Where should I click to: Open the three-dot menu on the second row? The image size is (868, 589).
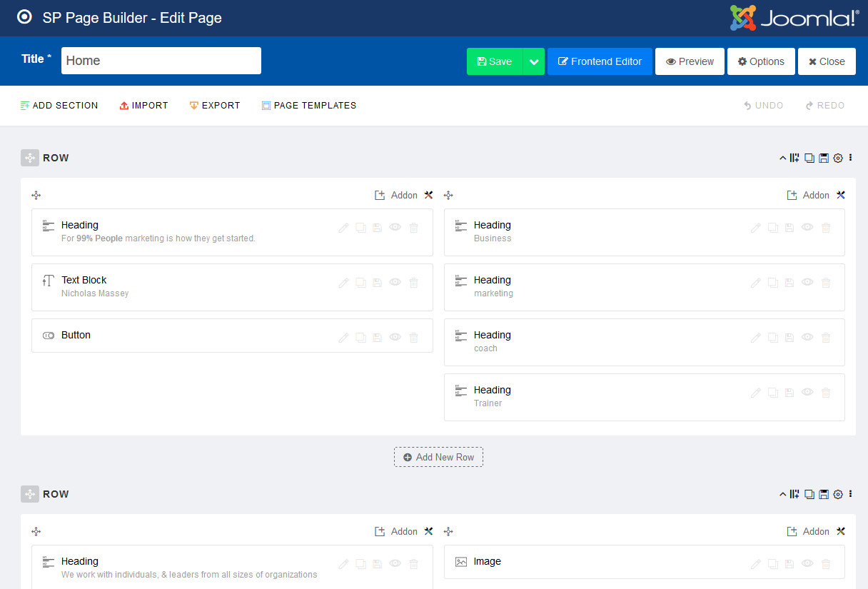click(x=850, y=493)
